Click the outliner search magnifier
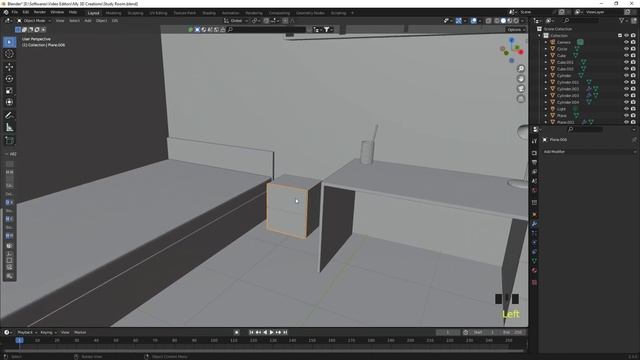Image resolution: width=640 pixels, height=360 pixels. coord(567,20)
